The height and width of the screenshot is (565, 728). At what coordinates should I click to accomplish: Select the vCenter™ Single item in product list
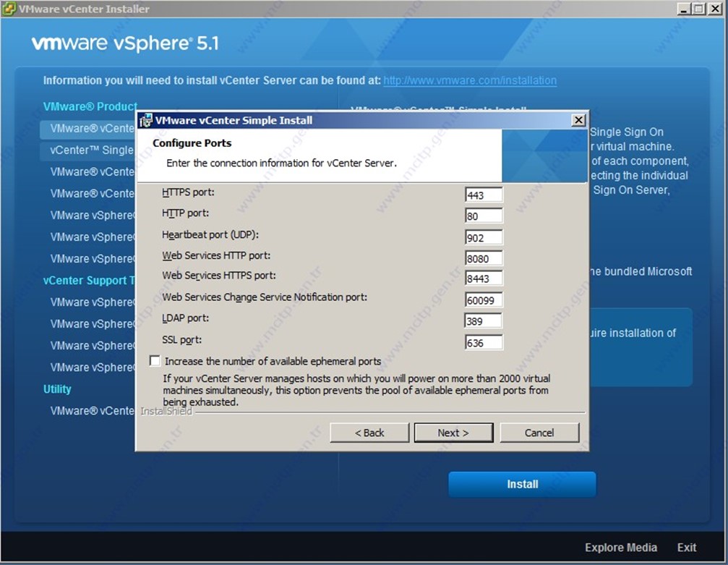(88, 150)
